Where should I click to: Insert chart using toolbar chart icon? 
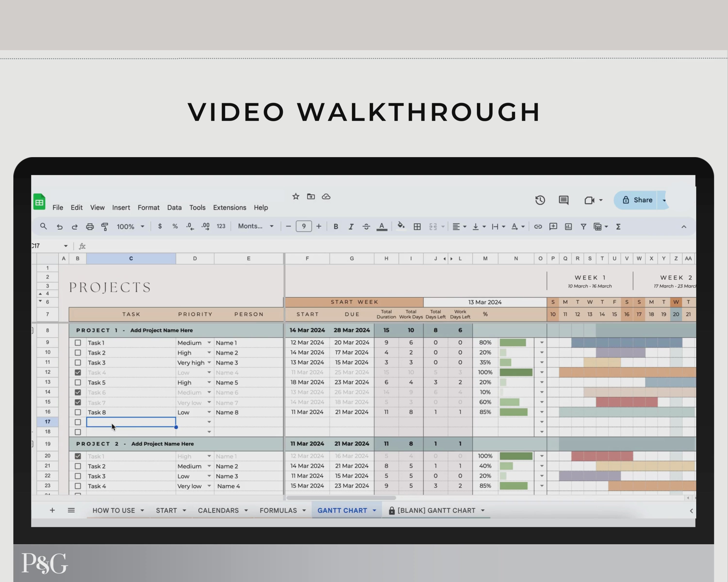click(x=568, y=227)
